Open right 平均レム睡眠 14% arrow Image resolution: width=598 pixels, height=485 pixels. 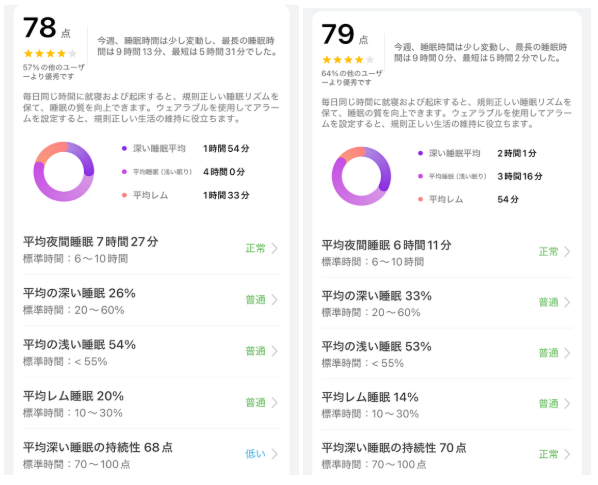(x=567, y=403)
